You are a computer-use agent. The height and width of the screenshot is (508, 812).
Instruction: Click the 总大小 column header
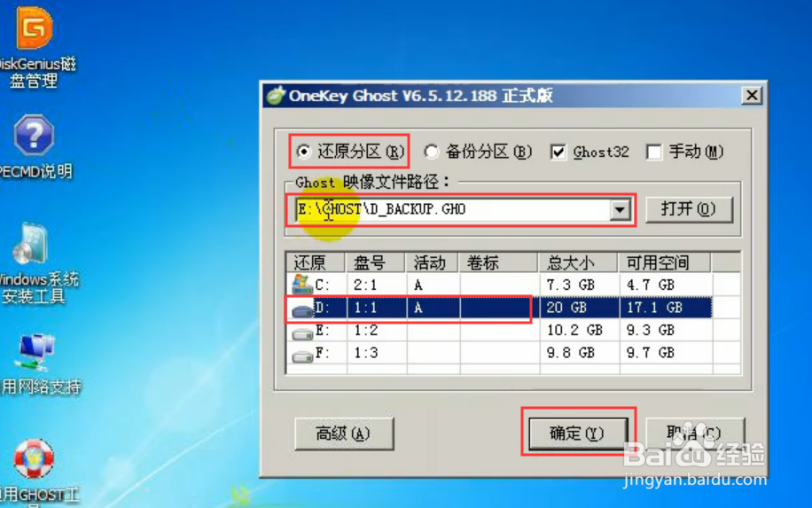[x=578, y=262]
